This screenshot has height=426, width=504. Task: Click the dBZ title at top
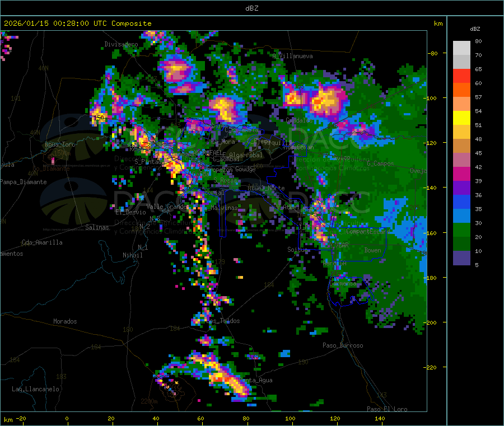click(x=251, y=8)
